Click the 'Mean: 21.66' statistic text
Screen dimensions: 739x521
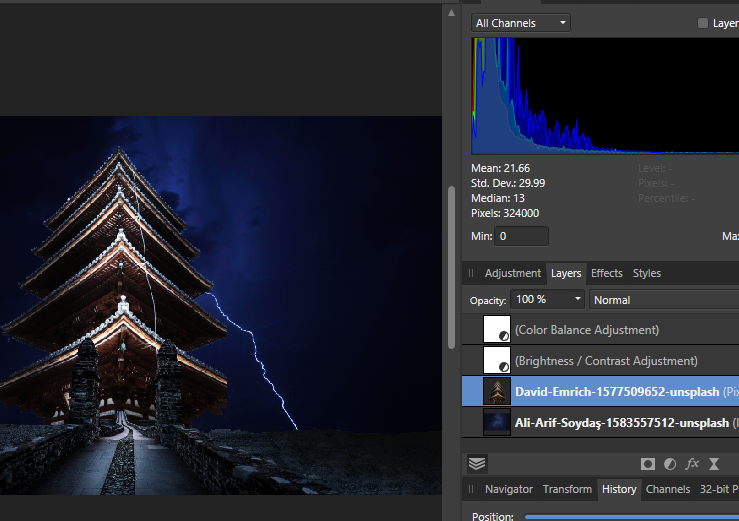(x=500, y=168)
